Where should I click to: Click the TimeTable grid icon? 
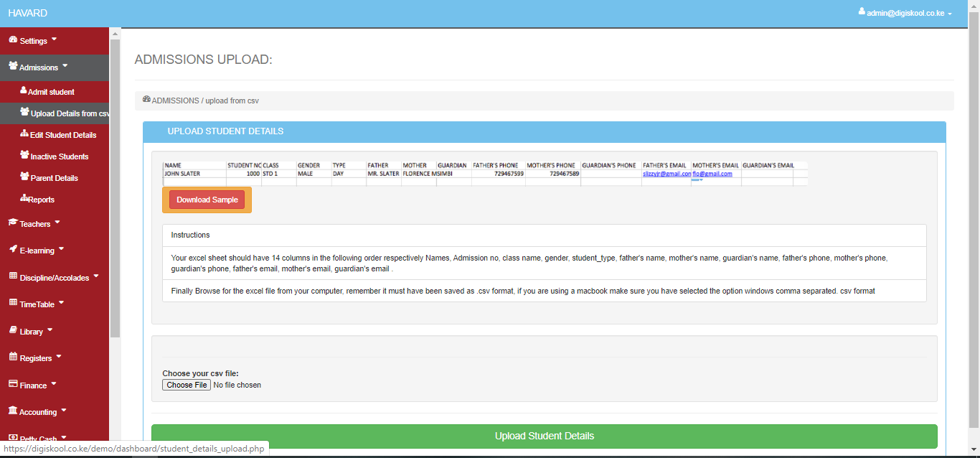point(13,304)
